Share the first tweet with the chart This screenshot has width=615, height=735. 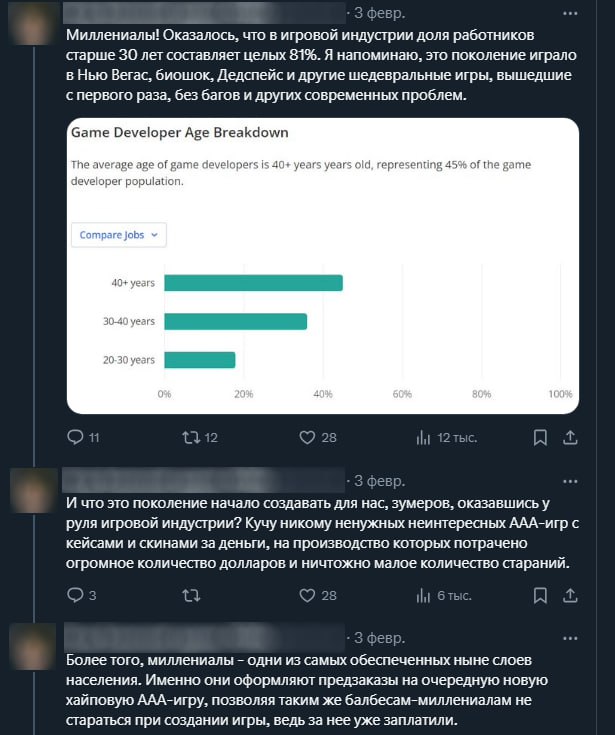570,437
